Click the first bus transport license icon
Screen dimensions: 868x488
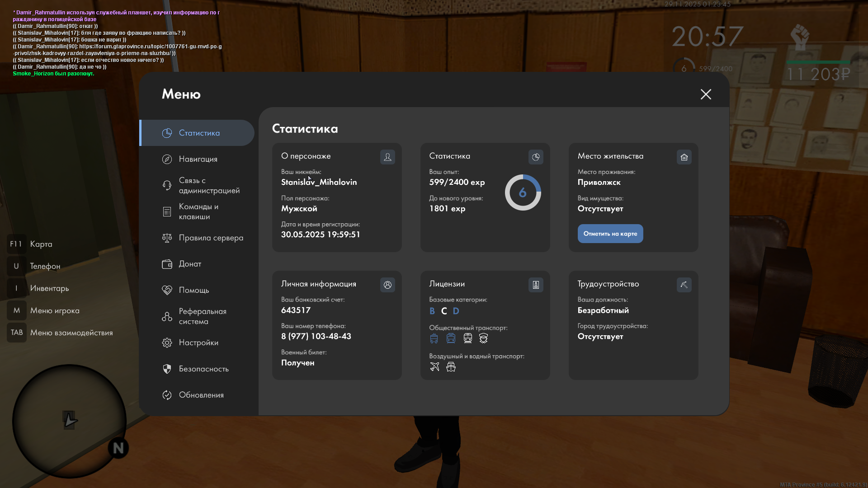434,338
